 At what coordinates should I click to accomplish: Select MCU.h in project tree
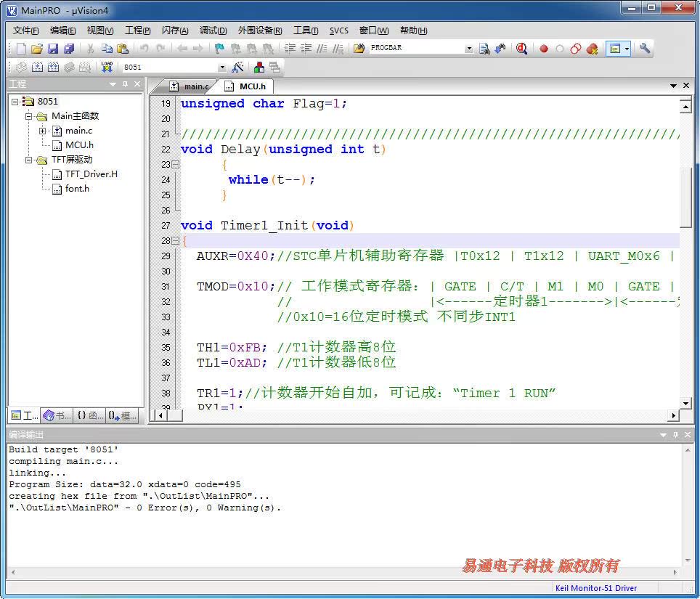[79, 145]
